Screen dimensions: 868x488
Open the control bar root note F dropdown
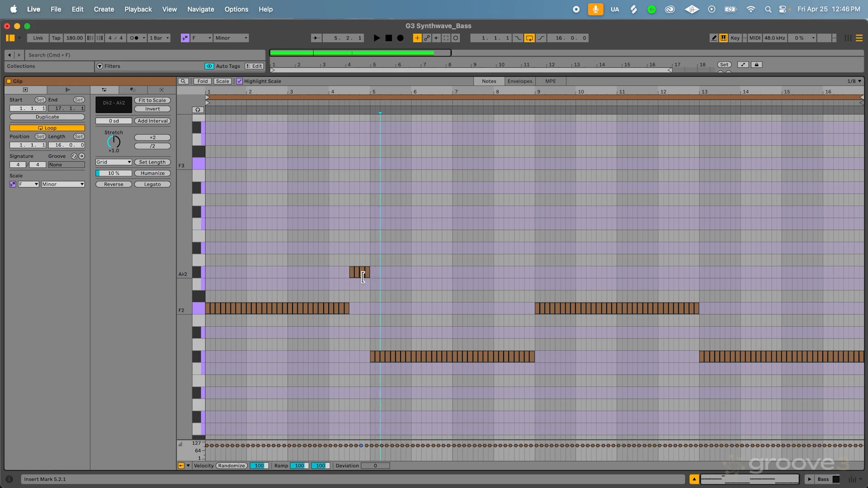(202, 38)
